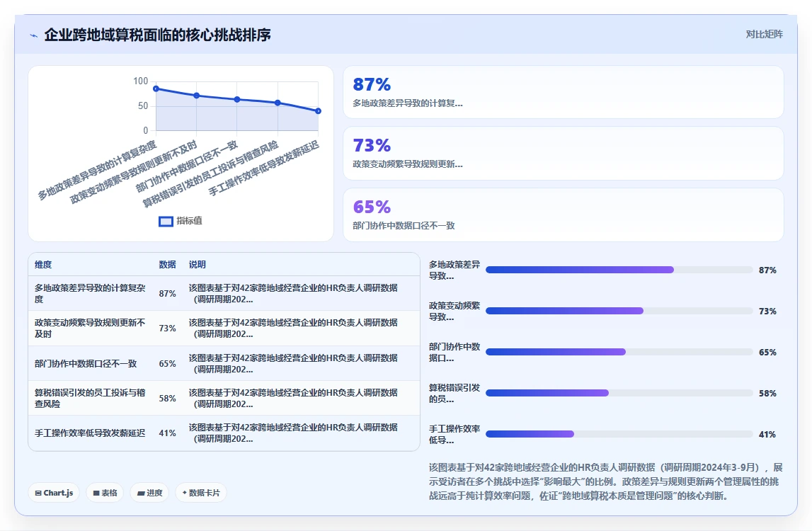Click the 数据卡片 tag
This screenshot has height=531, width=812.
(x=201, y=493)
